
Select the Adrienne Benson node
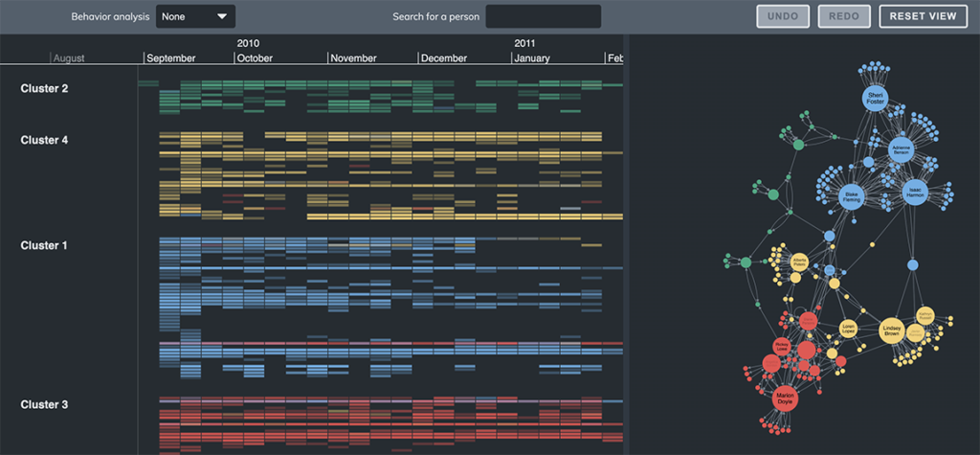click(x=901, y=149)
